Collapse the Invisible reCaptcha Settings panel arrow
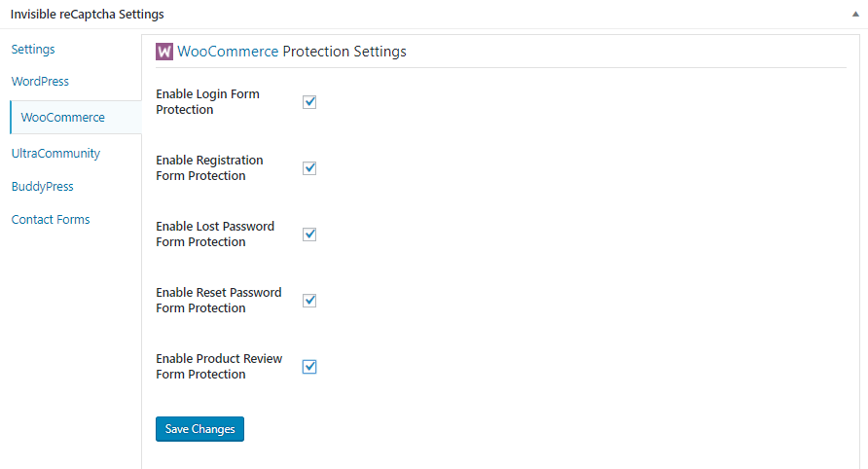868x469 pixels. click(x=853, y=15)
